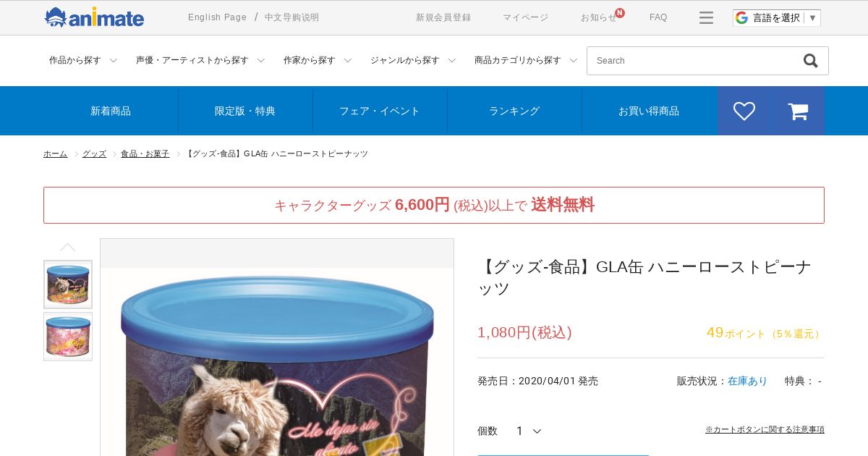Select the 新着商品 tab
Screen dimensions: 868x456
pos(111,111)
